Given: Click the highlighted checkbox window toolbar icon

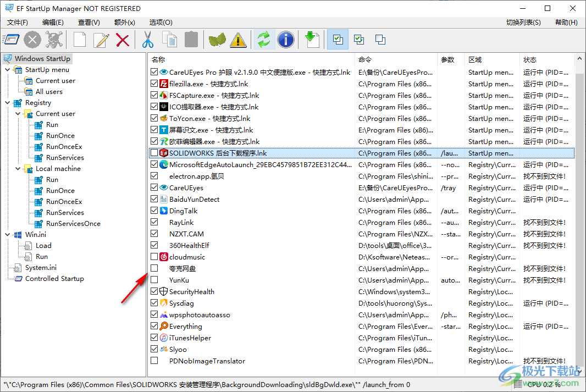Looking at the screenshot, I should pyautogui.click(x=338, y=40).
